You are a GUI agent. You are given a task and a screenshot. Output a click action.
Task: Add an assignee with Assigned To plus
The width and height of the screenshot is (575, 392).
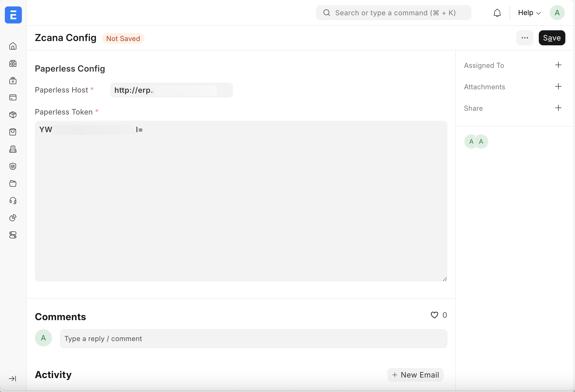558,65
